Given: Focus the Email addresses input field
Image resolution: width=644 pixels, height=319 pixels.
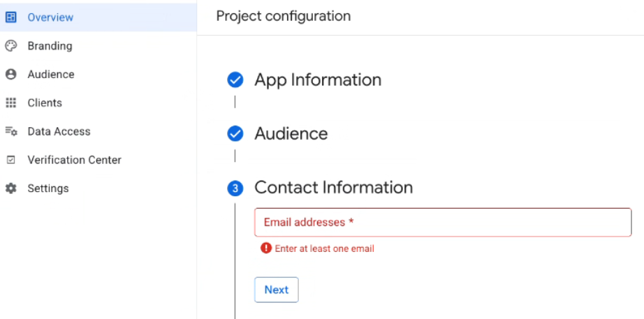Looking at the screenshot, I should (x=443, y=222).
